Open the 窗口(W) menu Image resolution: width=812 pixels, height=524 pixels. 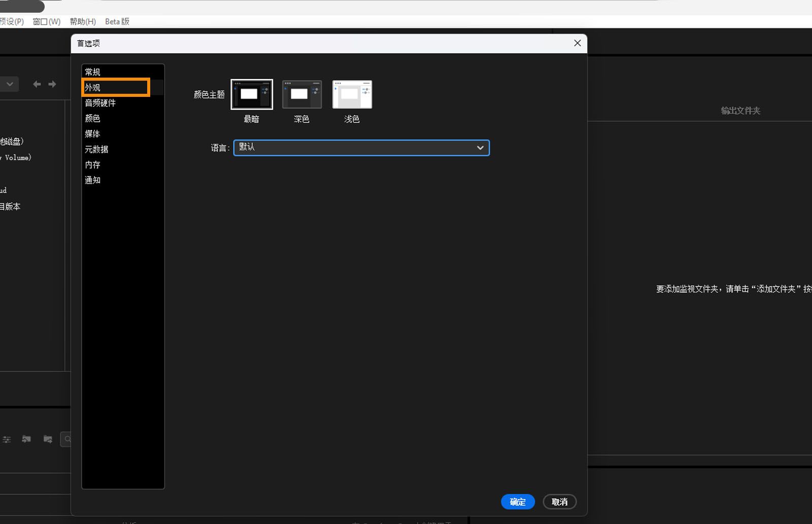click(x=46, y=21)
